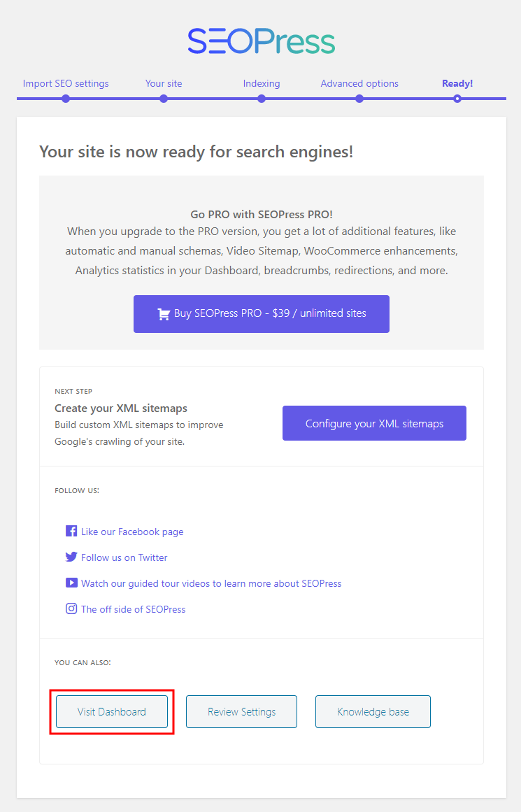Click the SEOPress logo
Image resolution: width=521 pixels, height=812 pixels.
261,41
